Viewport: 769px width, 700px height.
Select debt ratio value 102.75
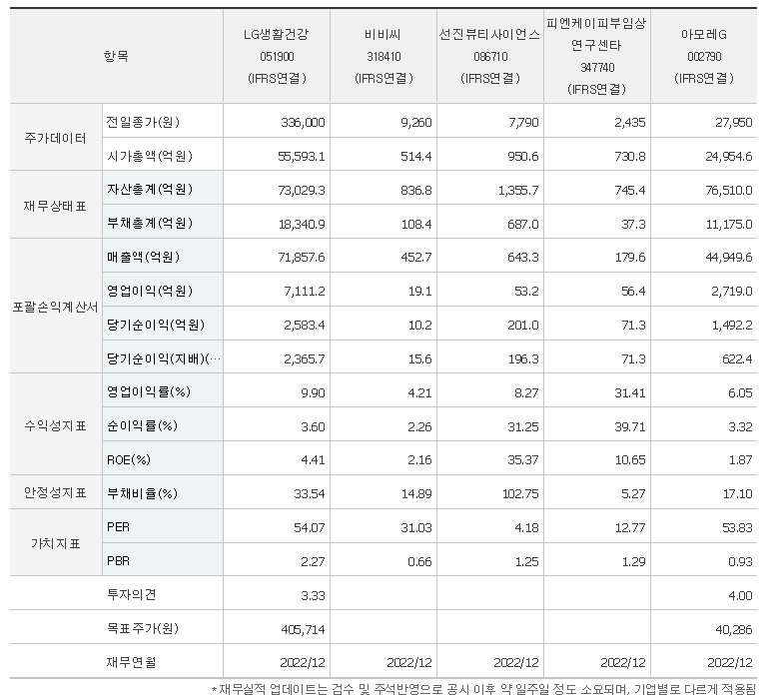click(x=521, y=493)
